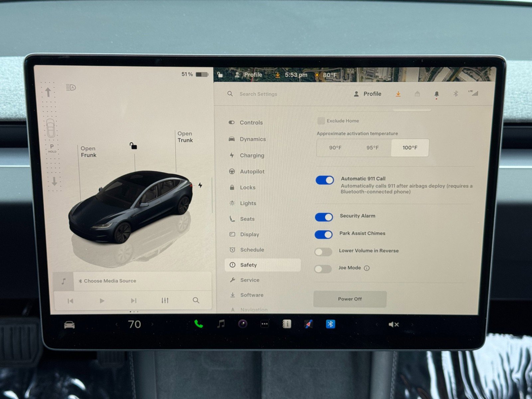Click the Search Settings field
Image resolution: width=532 pixels, height=399 pixels.
point(258,94)
